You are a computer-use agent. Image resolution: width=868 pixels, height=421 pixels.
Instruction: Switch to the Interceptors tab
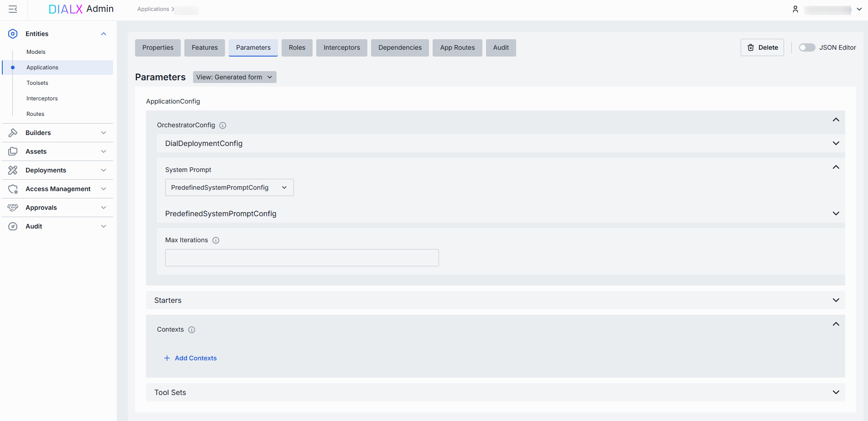coord(341,47)
